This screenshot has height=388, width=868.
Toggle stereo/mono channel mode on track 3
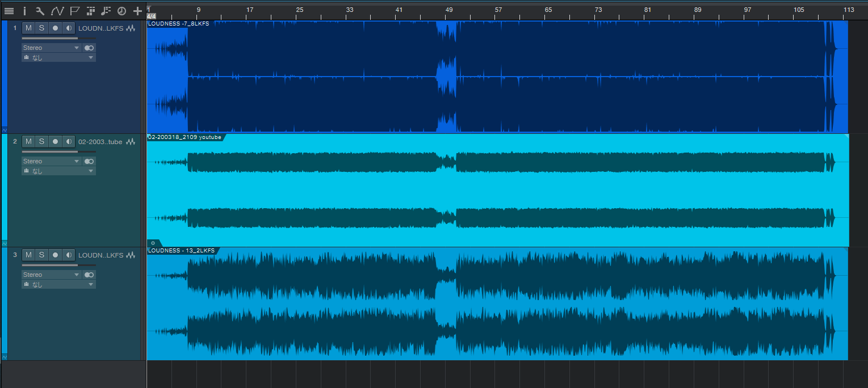(89, 275)
